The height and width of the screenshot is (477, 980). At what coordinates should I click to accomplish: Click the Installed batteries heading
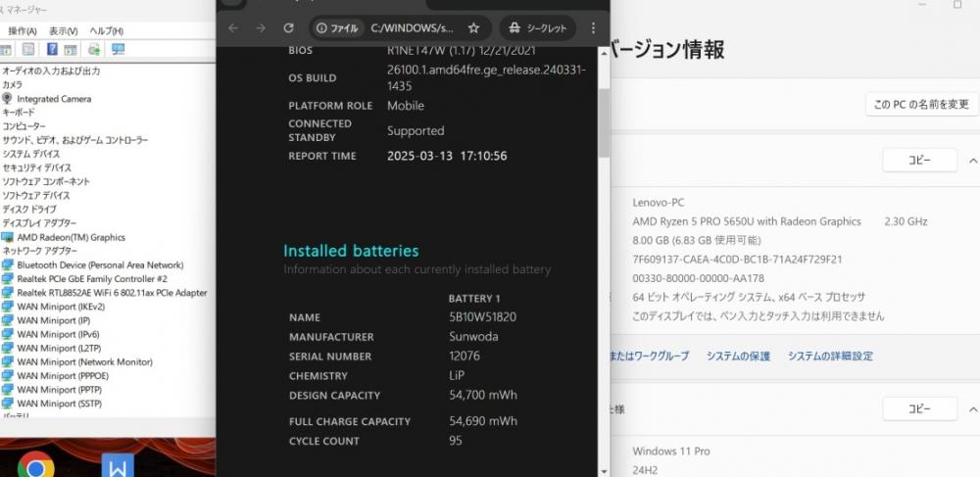coord(351,251)
